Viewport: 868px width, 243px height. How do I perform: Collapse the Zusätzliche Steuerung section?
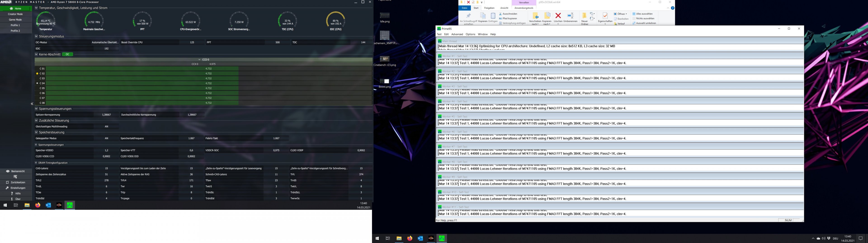(x=36, y=120)
